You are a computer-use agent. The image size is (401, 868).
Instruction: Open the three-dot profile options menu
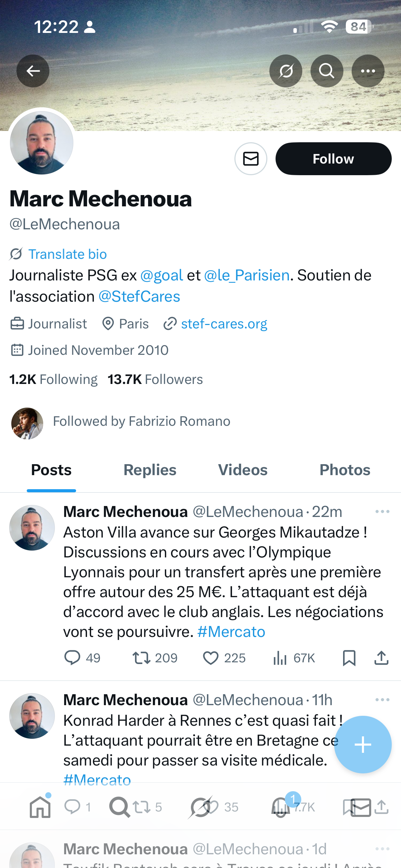click(368, 71)
